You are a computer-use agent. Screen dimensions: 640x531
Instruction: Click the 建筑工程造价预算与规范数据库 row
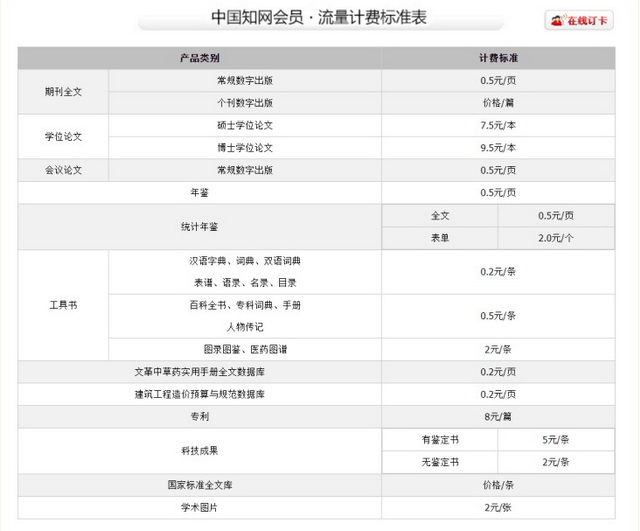pos(199,394)
